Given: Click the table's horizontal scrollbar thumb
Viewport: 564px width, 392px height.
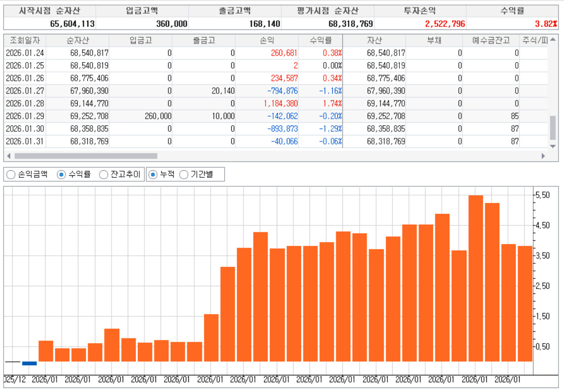Looking at the screenshot, I should click(x=86, y=156).
